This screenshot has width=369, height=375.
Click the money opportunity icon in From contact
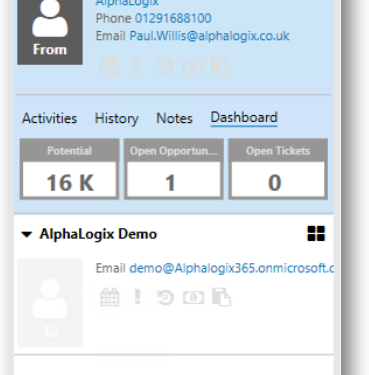[193, 67]
